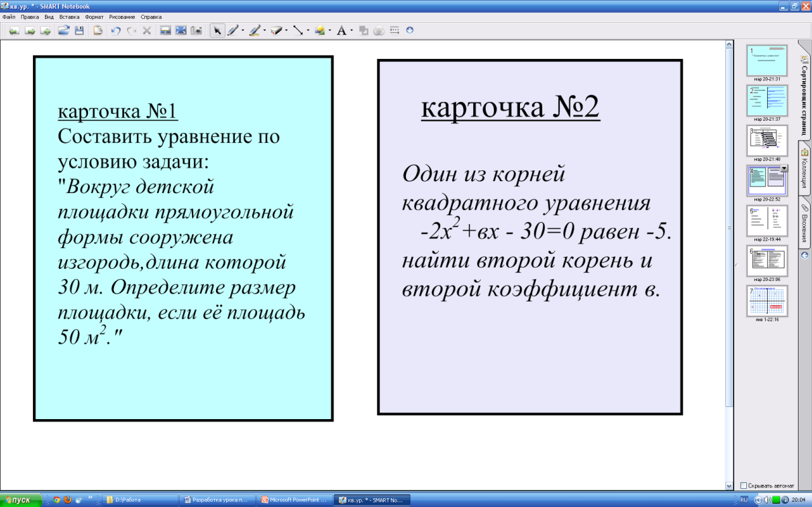Open screen capture camera tool

pos(197,30)
